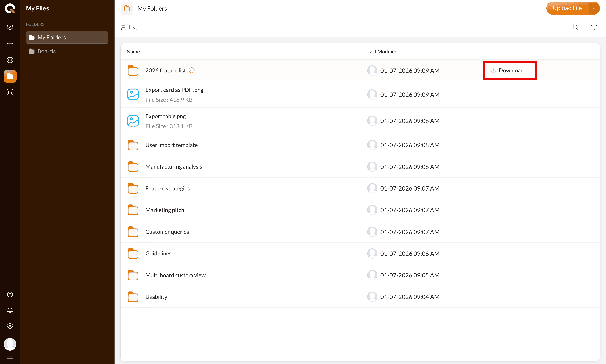Open the reports chart icon in sidebar

click(x=10, y=92)
